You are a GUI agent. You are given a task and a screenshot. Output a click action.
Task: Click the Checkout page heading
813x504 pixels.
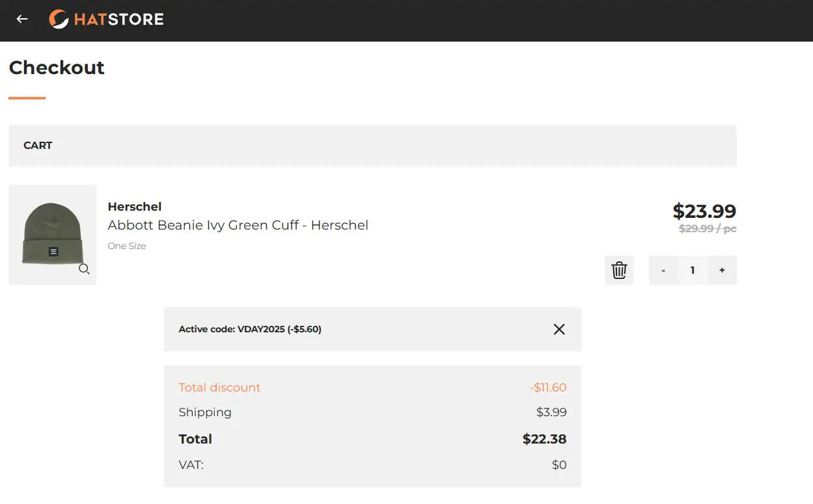pos(57,68)
